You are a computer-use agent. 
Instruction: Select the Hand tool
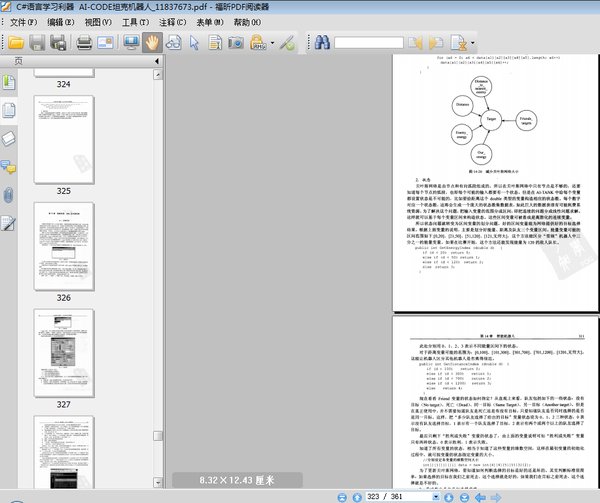point(152,42)
